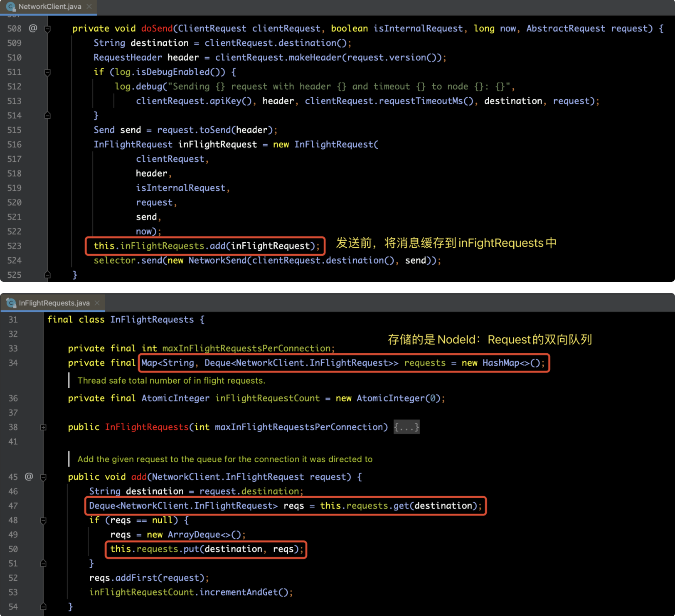Click line number 34 in the gutter
675x616 pixels.
click(13, 363)
